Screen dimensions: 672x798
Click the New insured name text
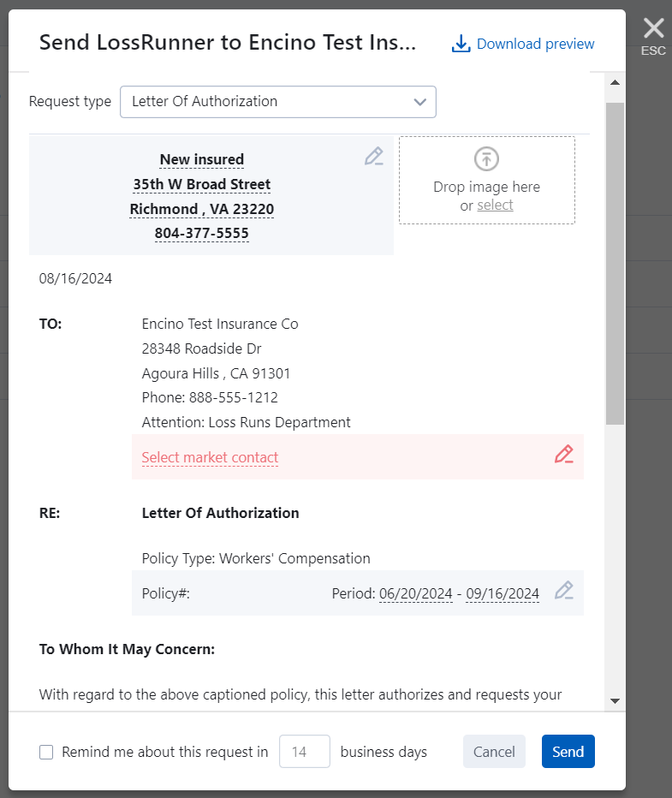(x=202, y=159)
